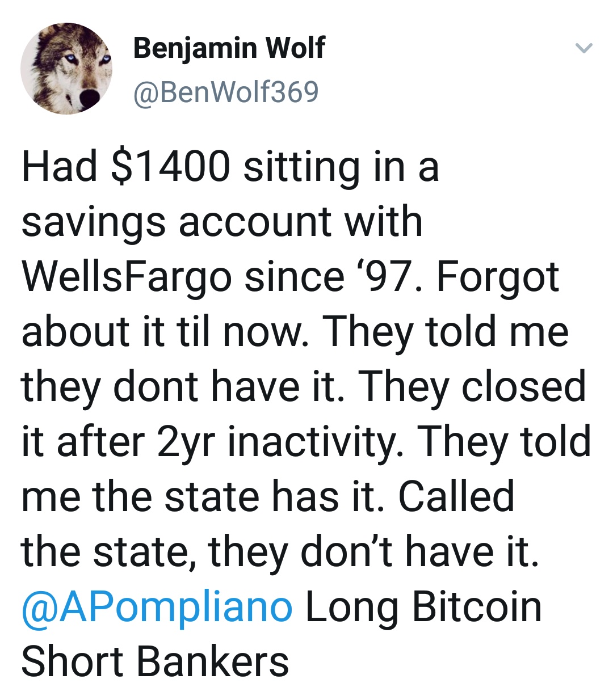This screenshot has width=613, height=700.
Task: Expand the tweet options chevron
Action: pos(584,49)
